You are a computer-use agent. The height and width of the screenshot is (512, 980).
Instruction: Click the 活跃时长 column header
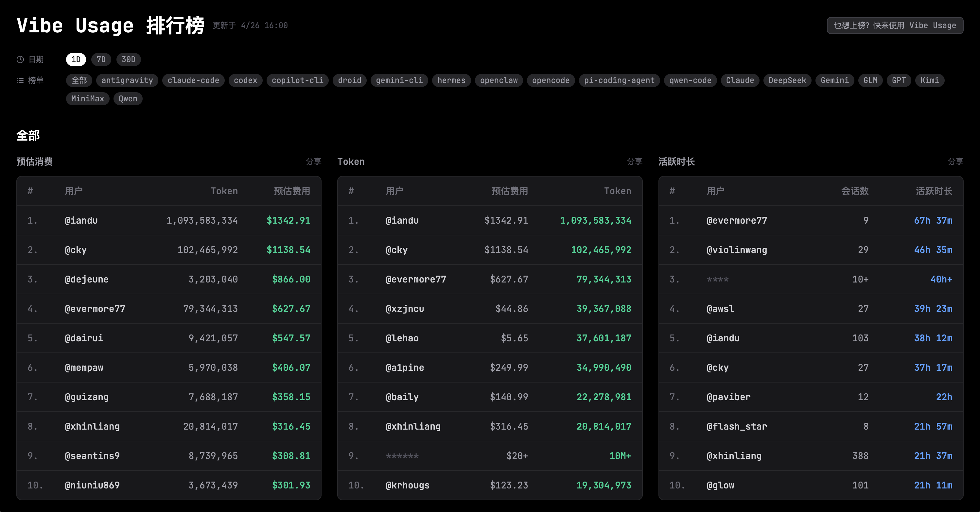click(934, 191)
